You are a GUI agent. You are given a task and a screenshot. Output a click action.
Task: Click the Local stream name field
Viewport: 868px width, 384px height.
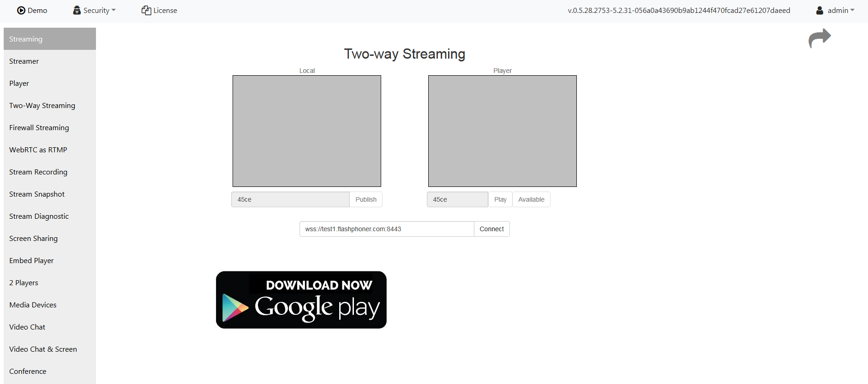290,199
